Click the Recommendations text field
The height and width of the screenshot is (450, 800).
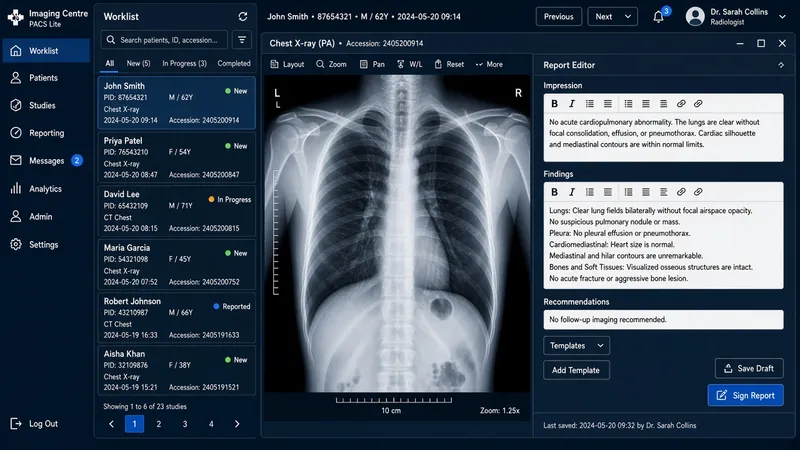663,319
